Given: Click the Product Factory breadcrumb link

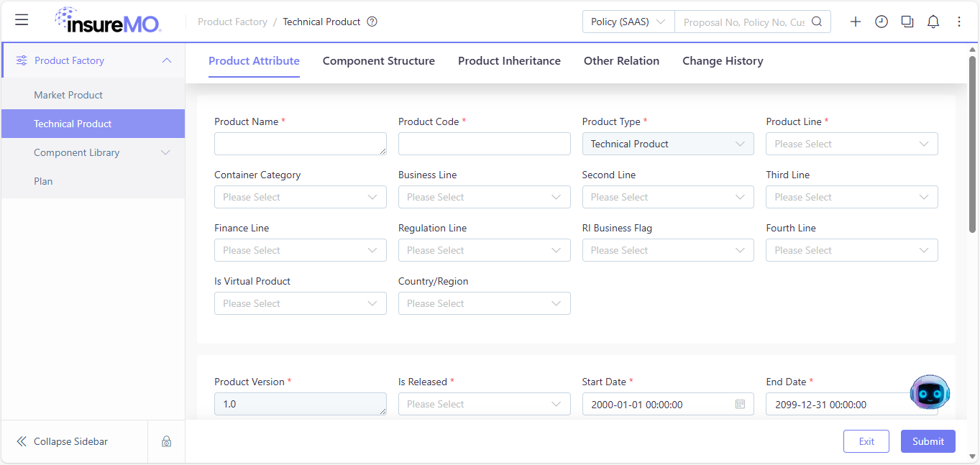Looking at the screenshot, I should 232,22.
